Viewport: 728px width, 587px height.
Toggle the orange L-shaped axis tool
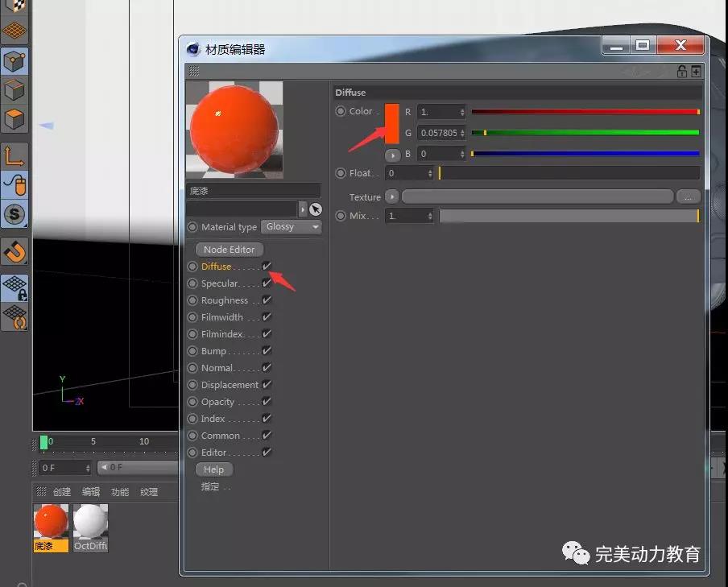tap(14, 155)
